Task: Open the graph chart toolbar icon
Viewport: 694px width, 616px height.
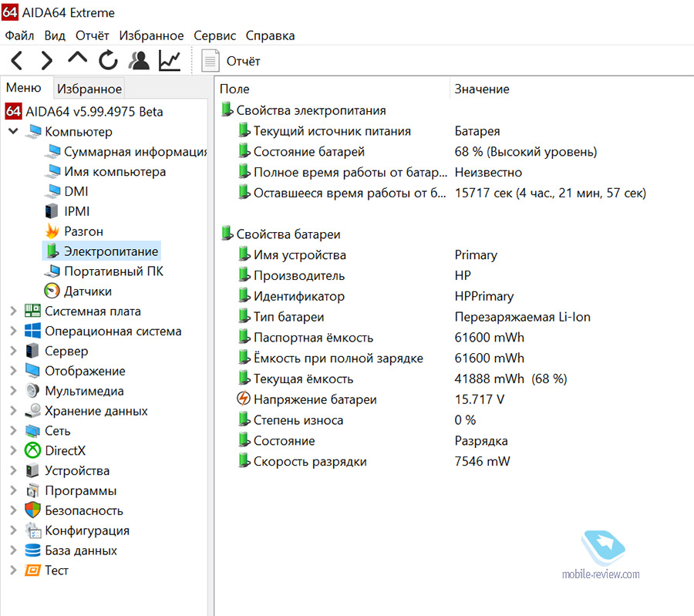Action: click(x=170, y=61)
